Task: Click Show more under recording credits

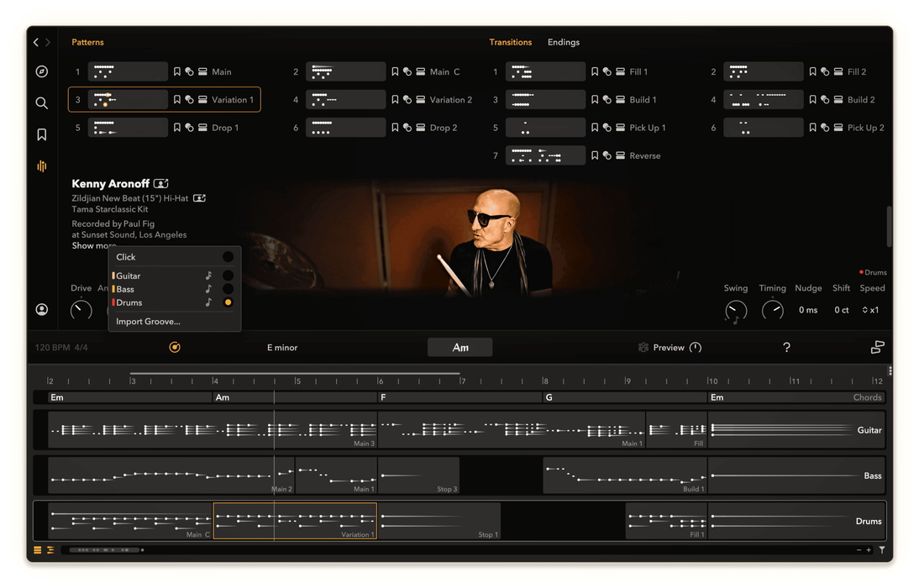Action: [x=92, y=246]
